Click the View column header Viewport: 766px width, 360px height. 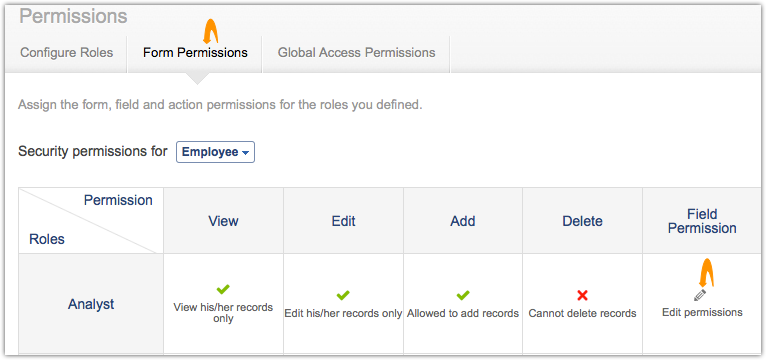coord(223,221)
